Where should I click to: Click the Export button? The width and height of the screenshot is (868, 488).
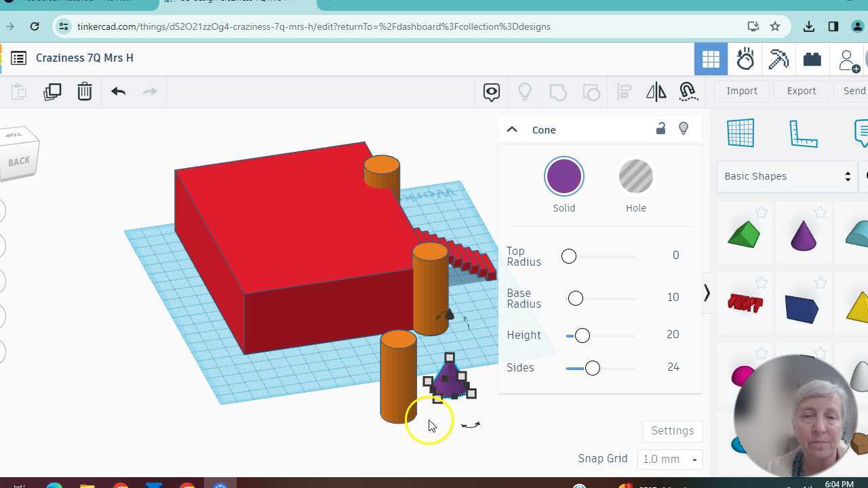pos(801,90)
